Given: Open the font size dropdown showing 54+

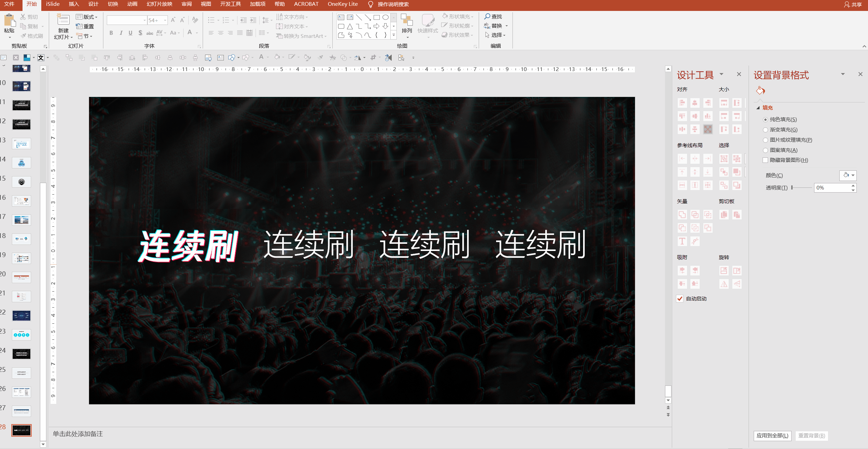Looking at the screenshot, I should 165,20.
